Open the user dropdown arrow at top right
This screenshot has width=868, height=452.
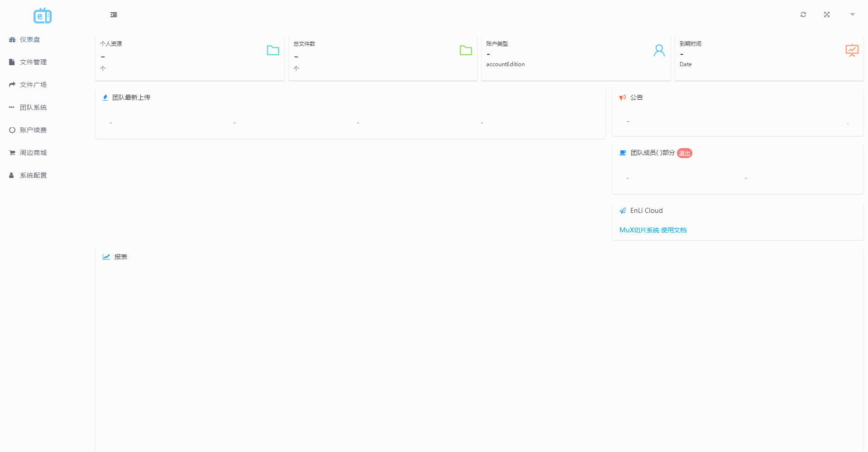tap(852, 14)
